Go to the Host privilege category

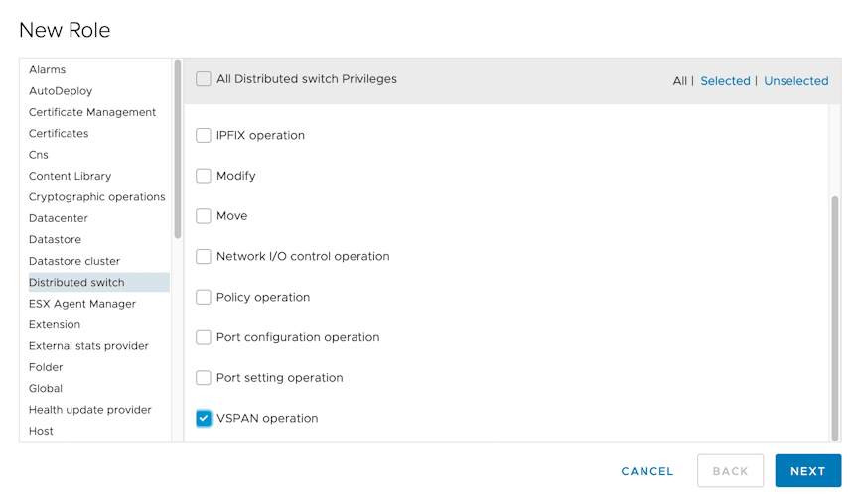[x=41, y=431]
